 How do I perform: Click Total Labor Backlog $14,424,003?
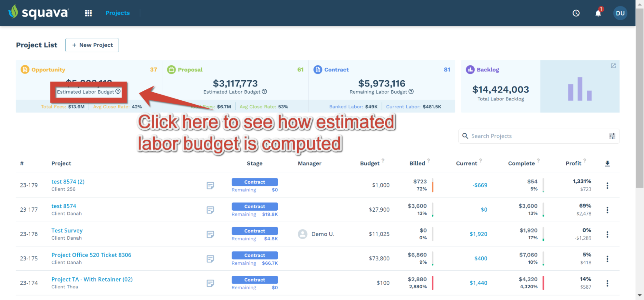pos(501,89)
